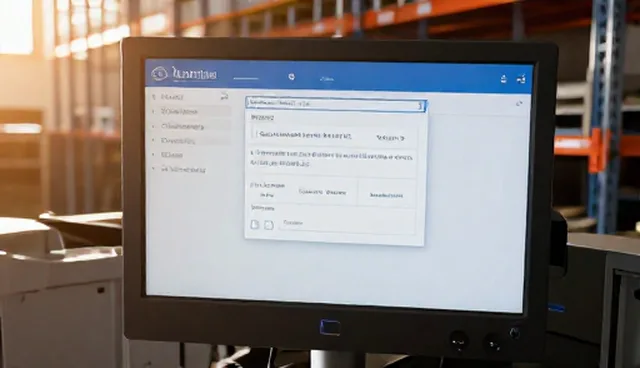Screen dimensions: 640x368
Task: Click the refresh icon at content area's top right
Action: click(519, 104)
